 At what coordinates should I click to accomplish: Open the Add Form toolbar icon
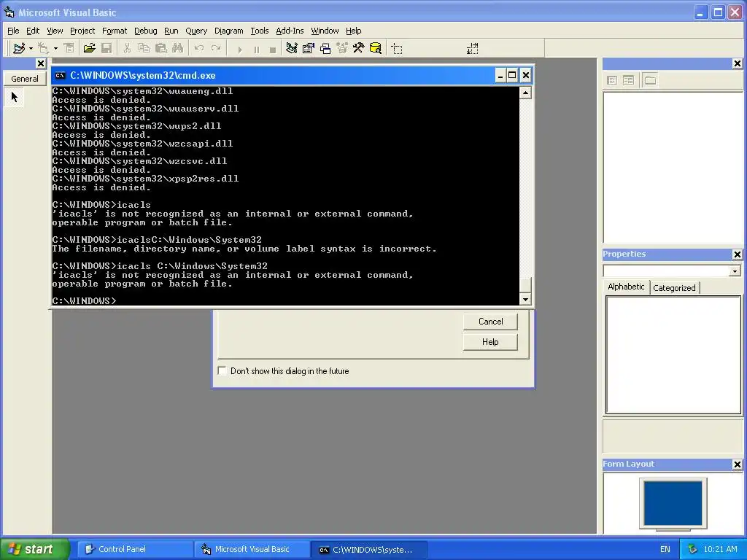coord(43,48)
